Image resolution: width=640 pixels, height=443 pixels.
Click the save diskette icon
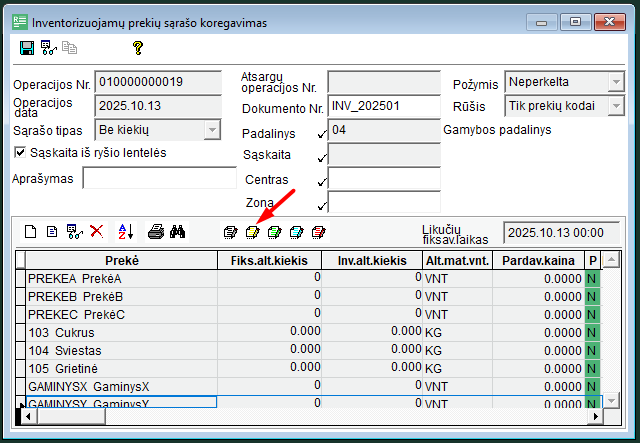pyautogui.click(x=27, y=48)
